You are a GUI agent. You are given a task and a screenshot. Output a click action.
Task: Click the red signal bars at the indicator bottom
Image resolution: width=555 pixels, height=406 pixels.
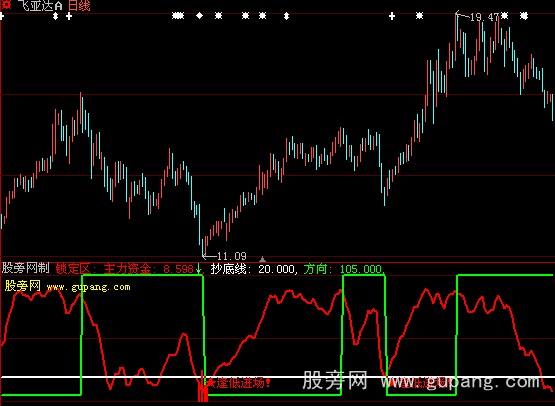[x=202, y=389]
